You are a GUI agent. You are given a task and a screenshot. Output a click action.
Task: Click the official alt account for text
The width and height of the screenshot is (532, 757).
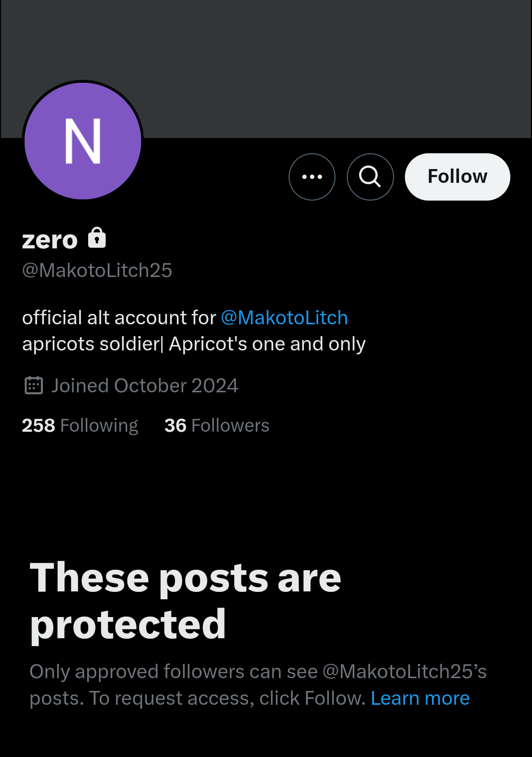click(x=119, y=318)
